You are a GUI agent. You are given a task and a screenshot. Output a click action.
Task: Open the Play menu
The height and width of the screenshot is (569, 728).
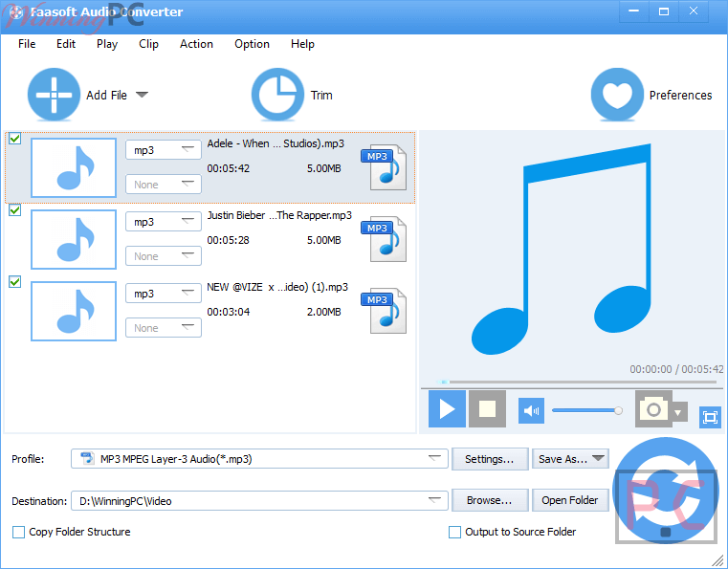[x=107, y=44]
